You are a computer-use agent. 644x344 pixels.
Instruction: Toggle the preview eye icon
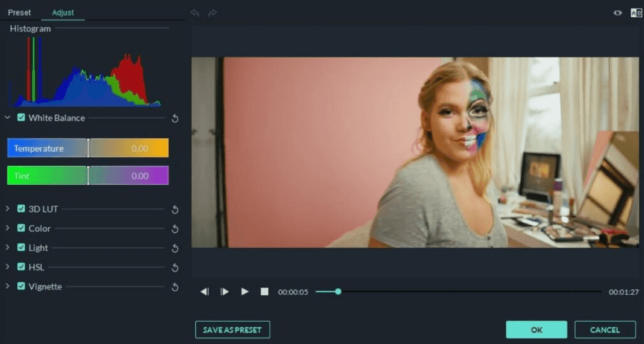617,13
